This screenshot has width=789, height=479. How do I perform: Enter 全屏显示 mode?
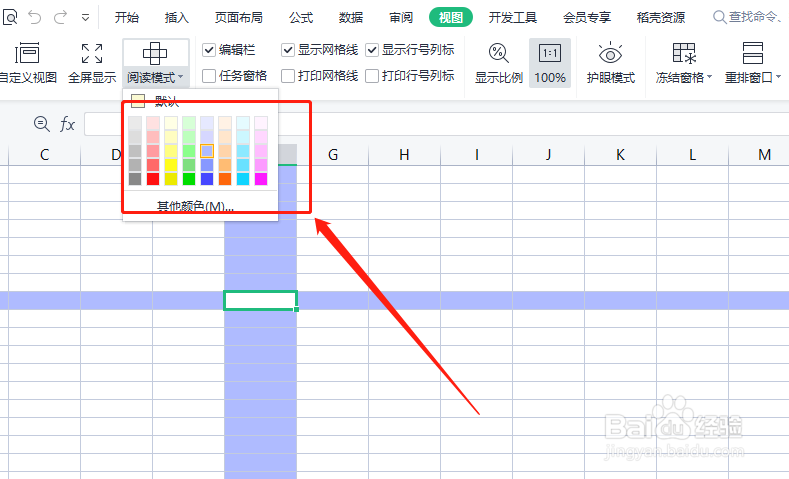point(92,63)
